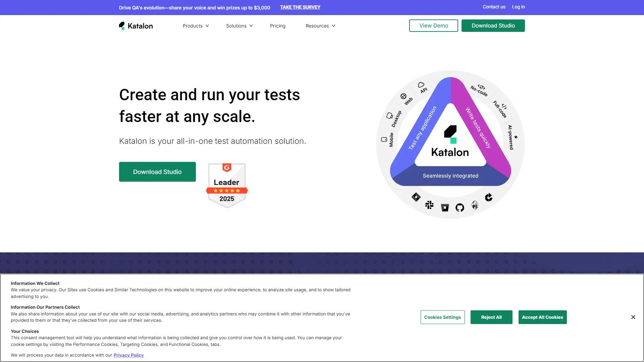
Task: Click the Take the Survey link
Action: (x=300, y=7)
